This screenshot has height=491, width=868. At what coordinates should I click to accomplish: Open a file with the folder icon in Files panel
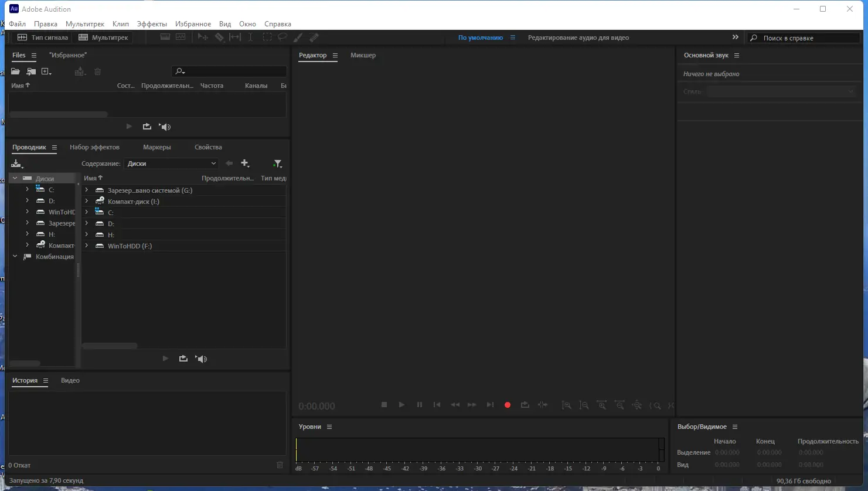[15, 71]
